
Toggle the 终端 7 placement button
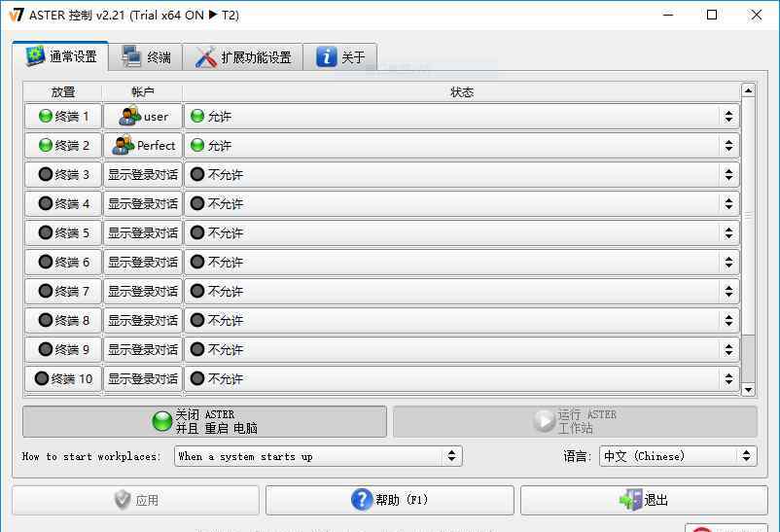click(x=63, y=291)
